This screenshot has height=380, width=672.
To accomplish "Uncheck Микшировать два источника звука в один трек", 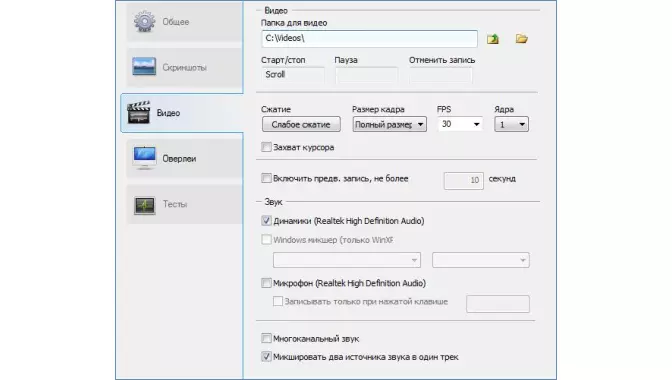I will click(x=266, y=356).
